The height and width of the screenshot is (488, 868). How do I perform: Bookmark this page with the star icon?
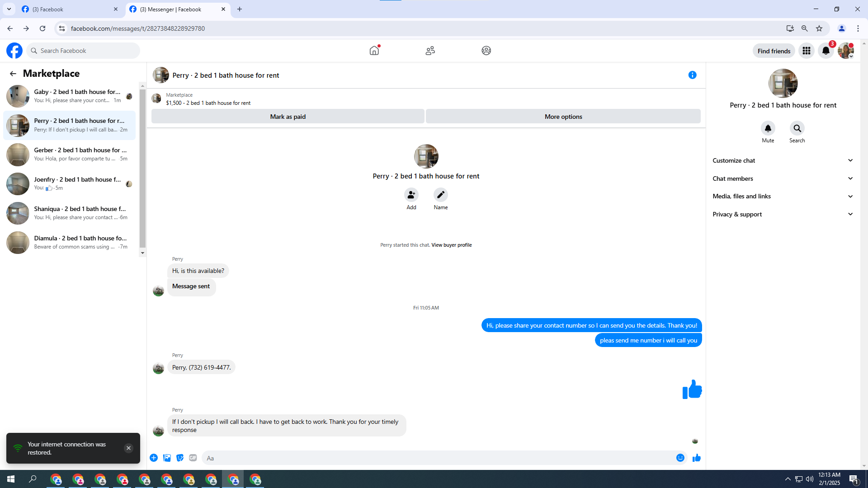click(x=819, y=28)
